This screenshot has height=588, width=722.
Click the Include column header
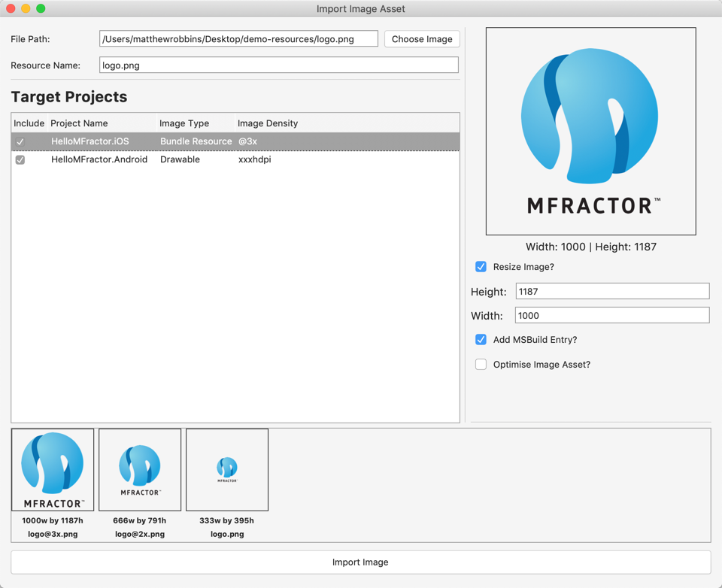tap(29, 123)
